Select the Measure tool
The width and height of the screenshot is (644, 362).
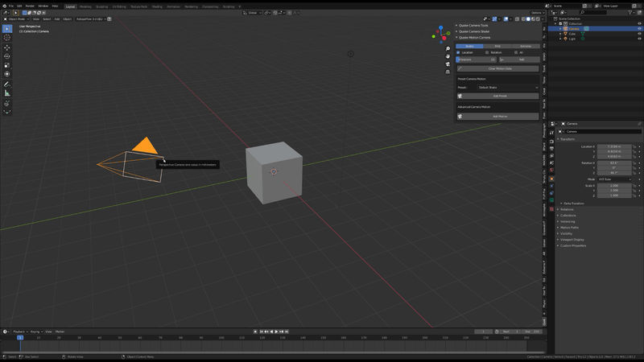7,93
